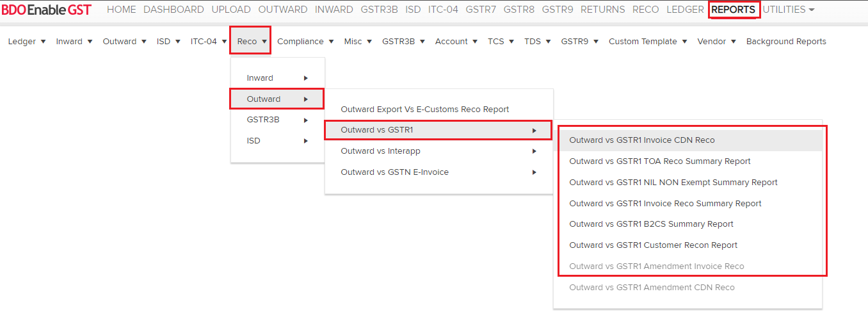Screen dimensions: 868x319
Task: Open Background Reports
Action: tap(785, 42)
